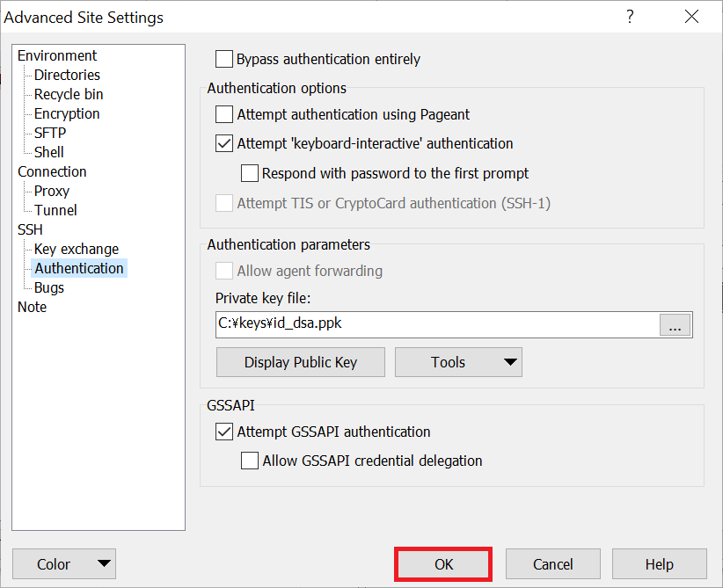723x588 pixels.
Task: Toggle Respond with password to first prompt
Action: pyautogui.click(x=250, y=173)
